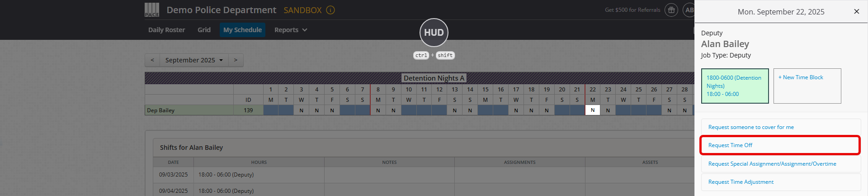Click the referrals gift icon
This screenshot has width=868, height=196.
pyautogui.click(x=671, y=10)
